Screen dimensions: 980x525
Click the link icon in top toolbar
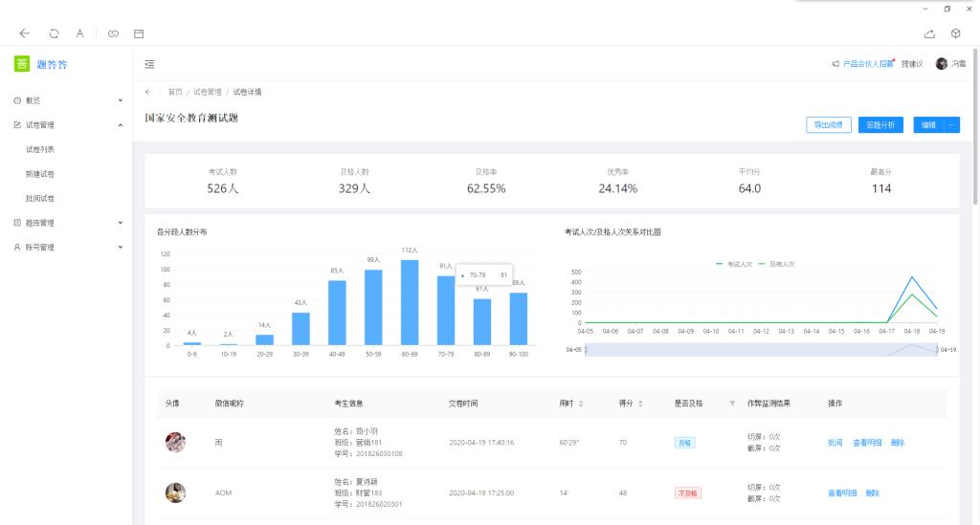tap(113, 33)
